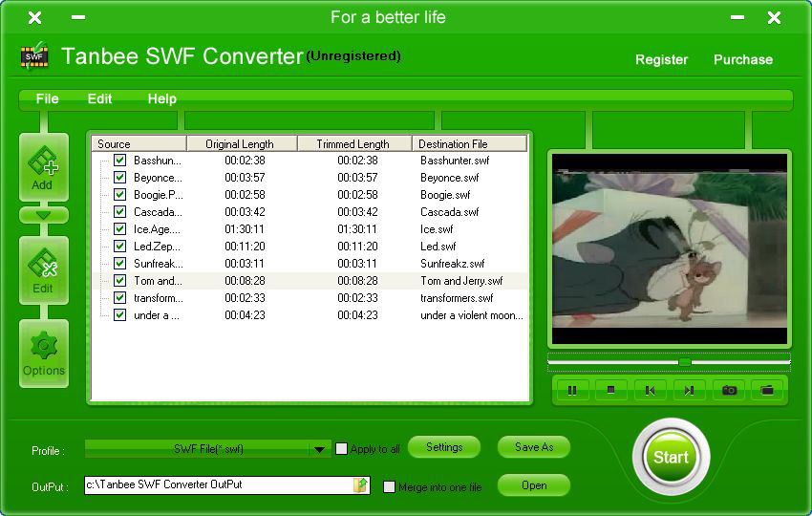Open profile Settings button
812x516 pixels.
tap(444, 447)
